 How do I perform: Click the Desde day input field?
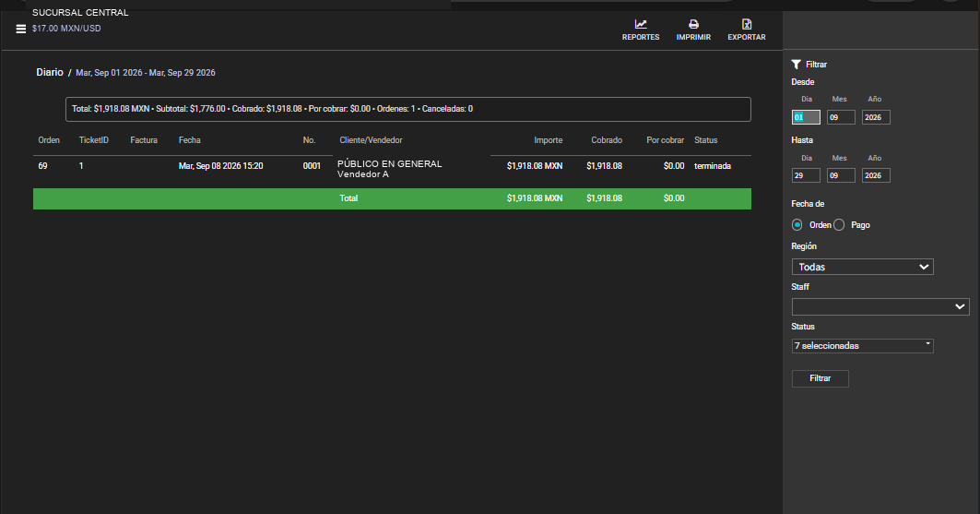806,117
